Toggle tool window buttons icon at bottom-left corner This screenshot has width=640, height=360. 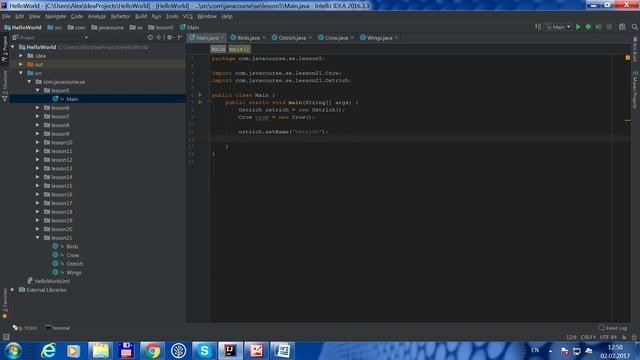click(x=6, y=337)
